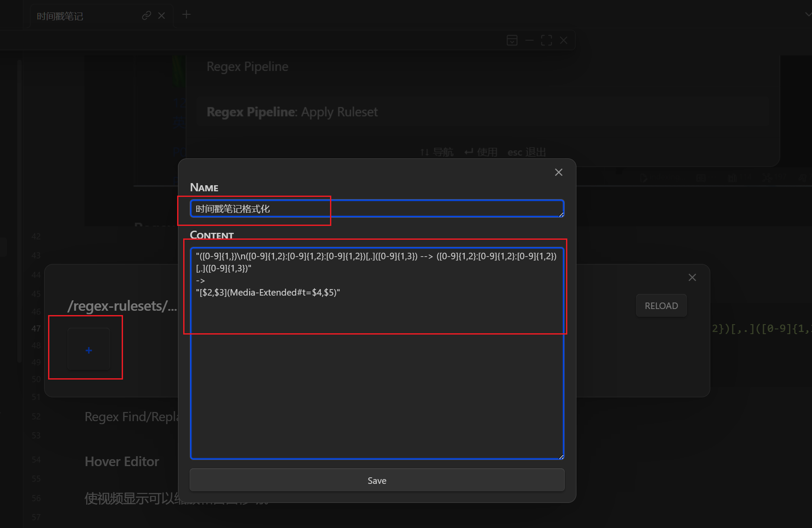Close the ruleset edit dialog
This screenshot has height=528, width=812.
point(559,172)
